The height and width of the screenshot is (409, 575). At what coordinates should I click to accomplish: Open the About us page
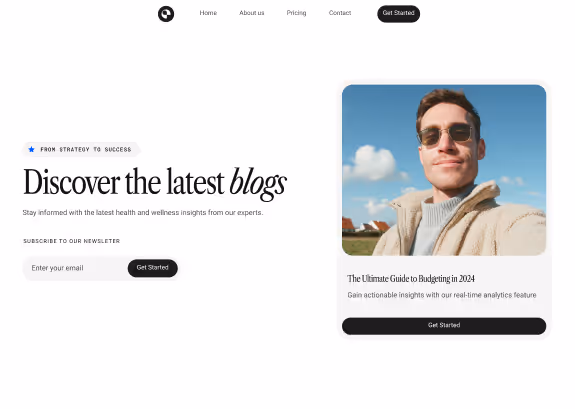(x=252, y=13)
